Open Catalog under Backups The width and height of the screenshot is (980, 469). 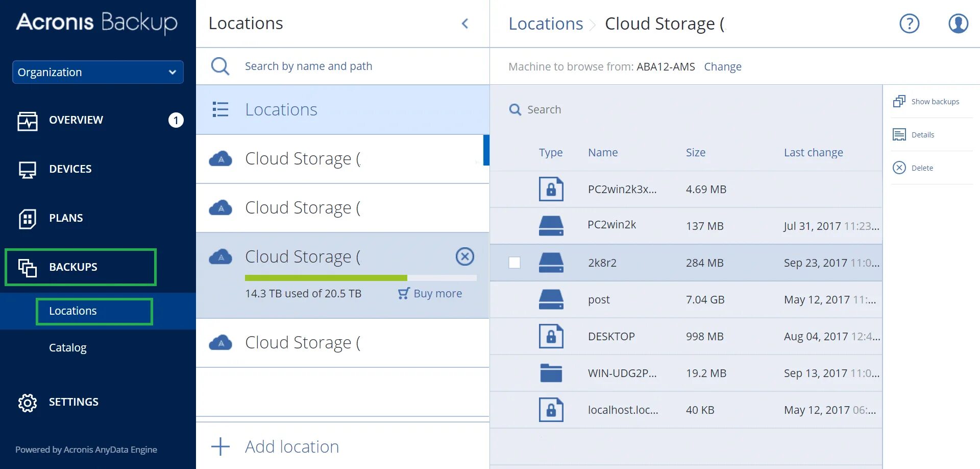point(67,348)
